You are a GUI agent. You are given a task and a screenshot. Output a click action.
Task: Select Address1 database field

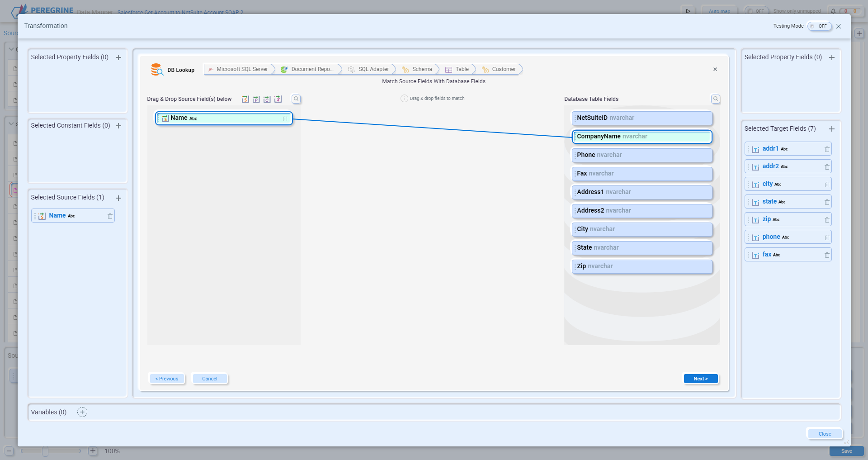(642, 192)
